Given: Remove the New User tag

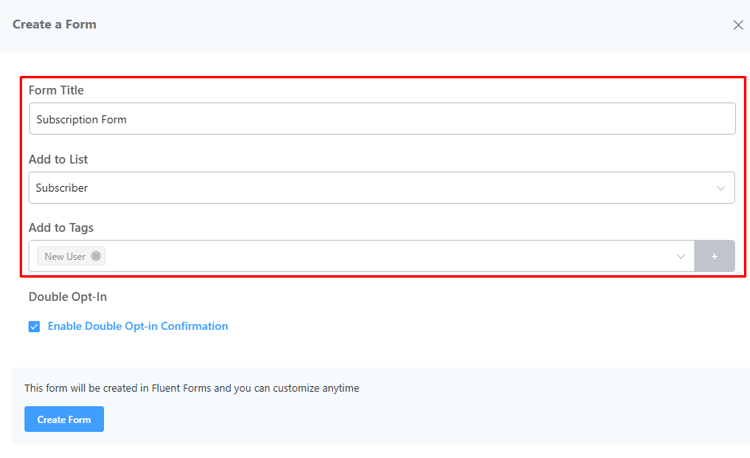Looking at the screenshot, I should tap(96, 256).
